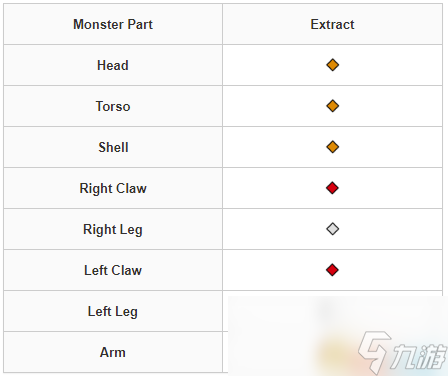This screenshot has width=448, height=376.
Task: Click the Left Leg row label
Action: pyautogui.click(x=113, y=311)
